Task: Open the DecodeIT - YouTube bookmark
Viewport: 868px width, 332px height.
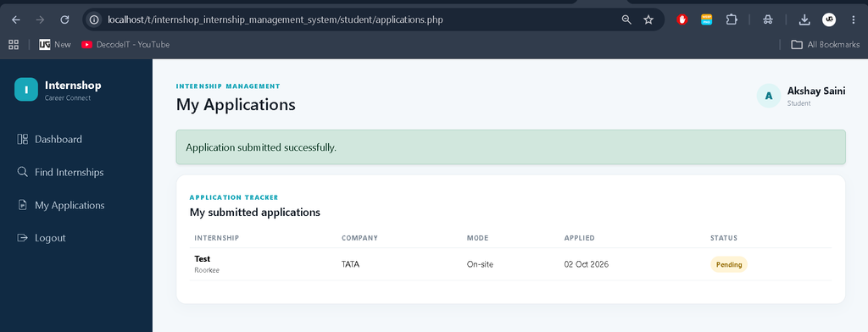Action: coord(125,45)
